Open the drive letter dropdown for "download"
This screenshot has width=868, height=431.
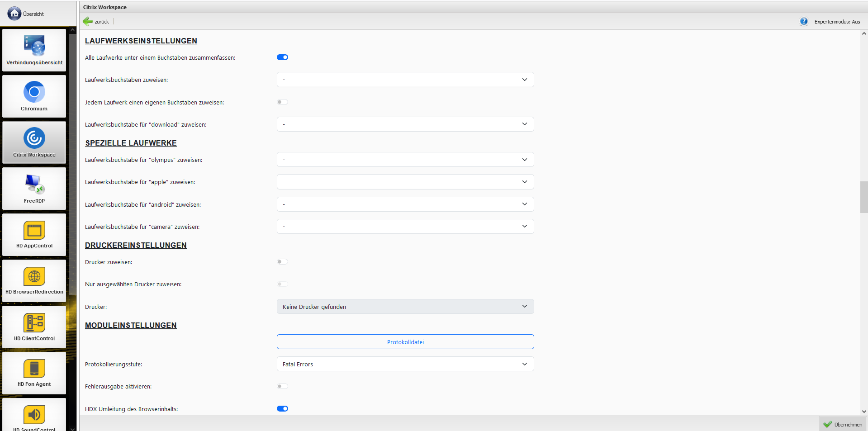pyautogui.click(x=405, y=124)
